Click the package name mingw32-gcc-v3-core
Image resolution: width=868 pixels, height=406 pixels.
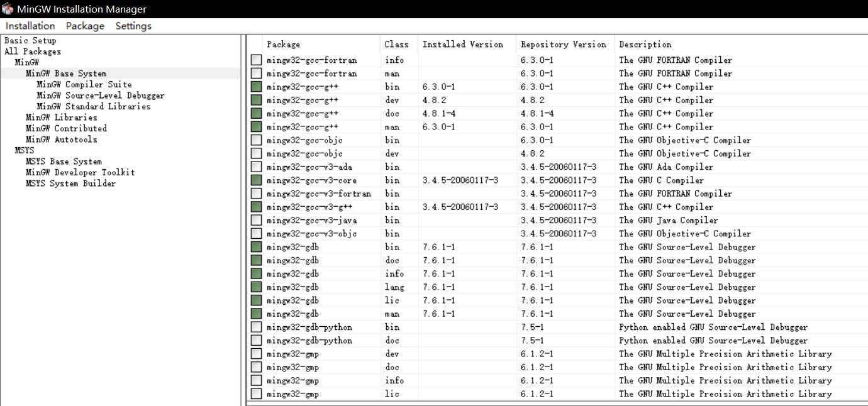[311, 180]
